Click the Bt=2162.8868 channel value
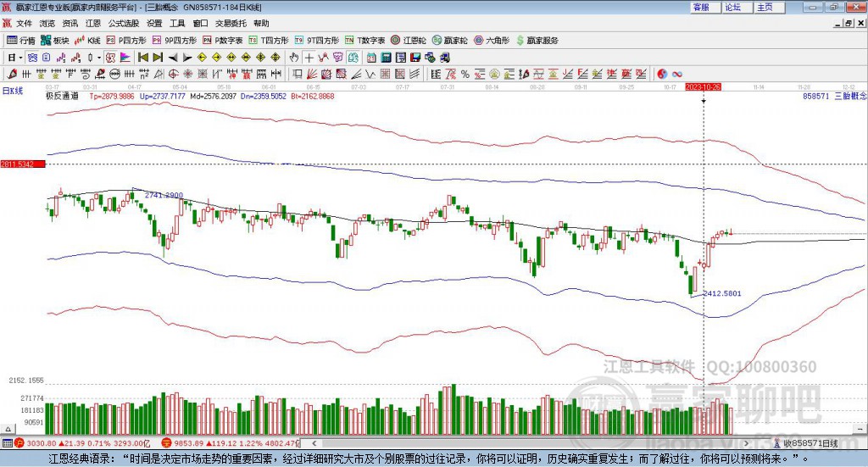 pos(313,96)
